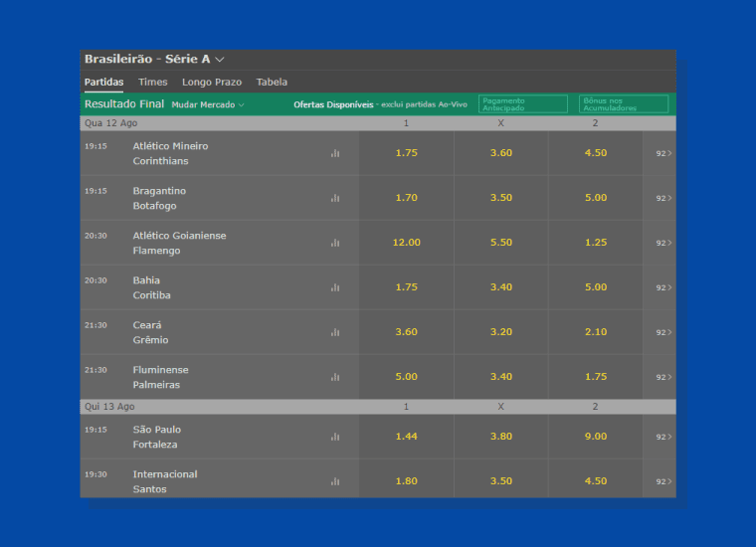The width and height of the screenshot is (756, 547).
Task: Bet on Coritiba win at 5.00
Action: (596, 287)
